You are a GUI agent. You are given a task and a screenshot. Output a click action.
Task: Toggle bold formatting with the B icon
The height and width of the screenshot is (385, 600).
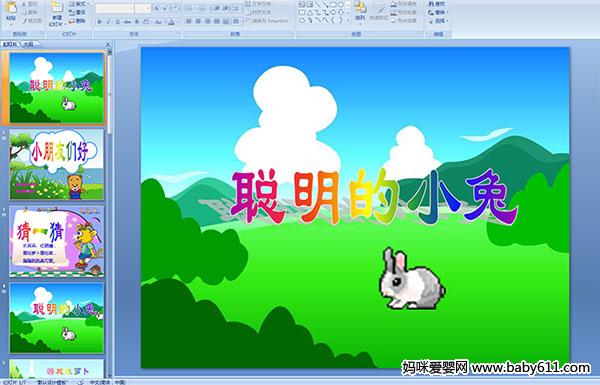tap(99, 22)
